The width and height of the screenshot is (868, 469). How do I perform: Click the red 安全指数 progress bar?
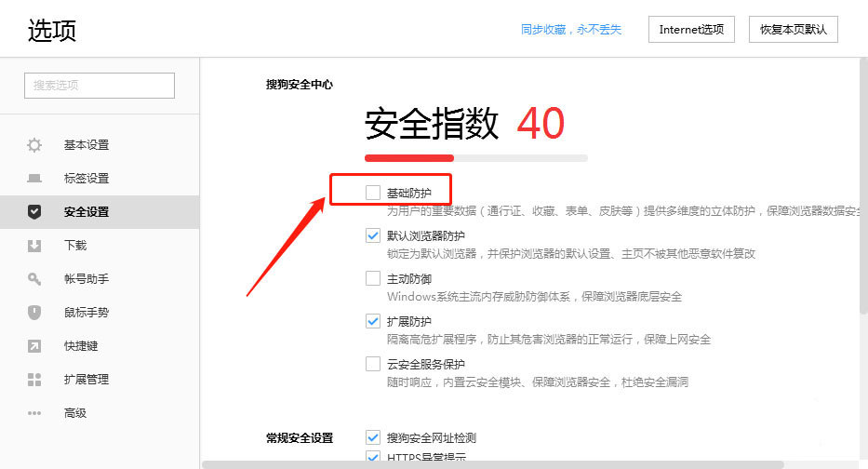[409, 158]
